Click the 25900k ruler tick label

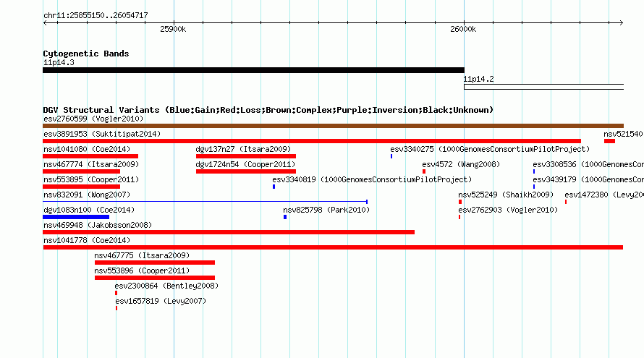click(173, 29)
